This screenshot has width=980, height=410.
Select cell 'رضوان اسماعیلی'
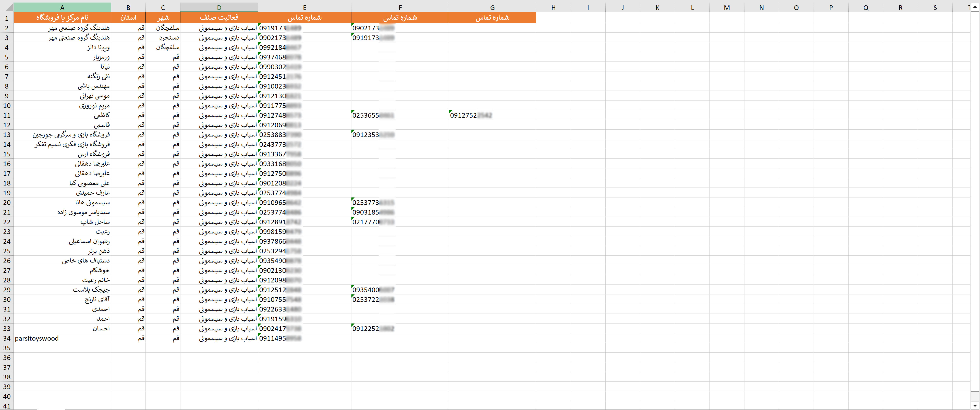[x=62, y=241]
